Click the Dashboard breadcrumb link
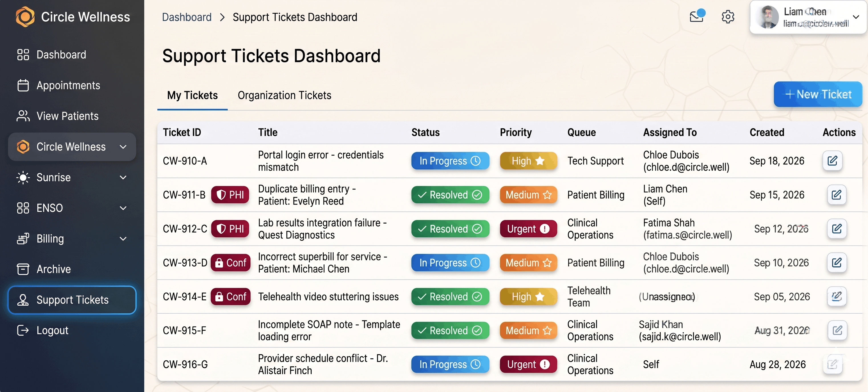The image size is (868, 392). coord(187,17)
